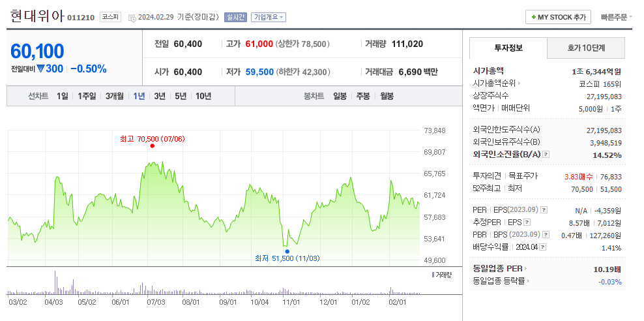Click the -0.50% change percentage

[88, 69]
